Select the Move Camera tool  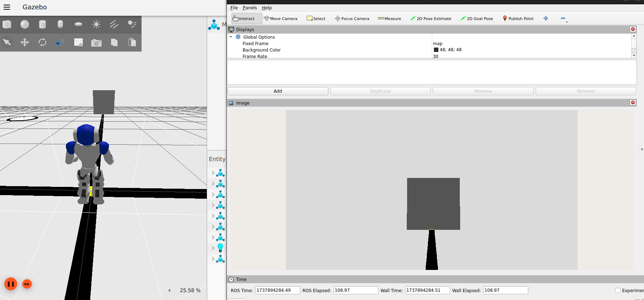(x=281, y=19)
